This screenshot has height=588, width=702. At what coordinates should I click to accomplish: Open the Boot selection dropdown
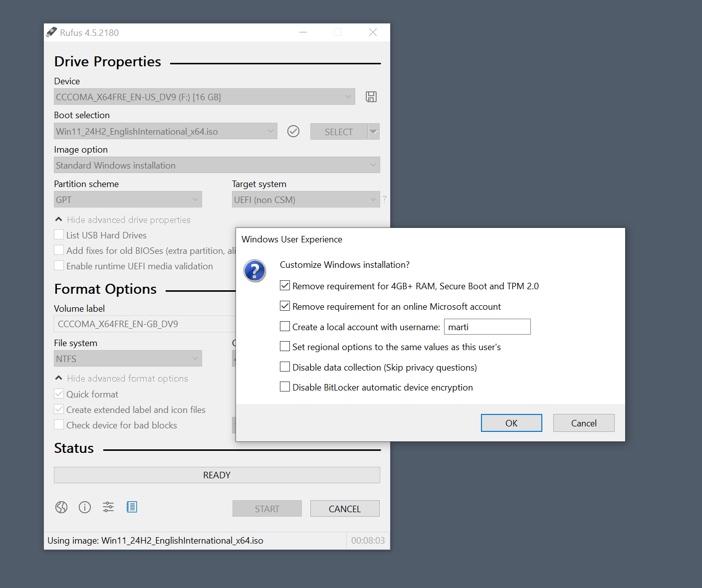point(166,131)
